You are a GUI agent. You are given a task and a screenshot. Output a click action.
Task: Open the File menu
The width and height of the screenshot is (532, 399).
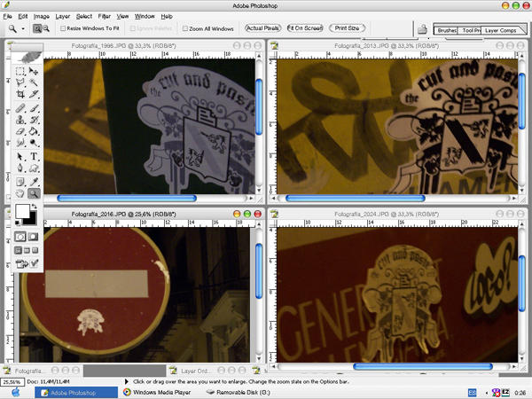point(7,16)
